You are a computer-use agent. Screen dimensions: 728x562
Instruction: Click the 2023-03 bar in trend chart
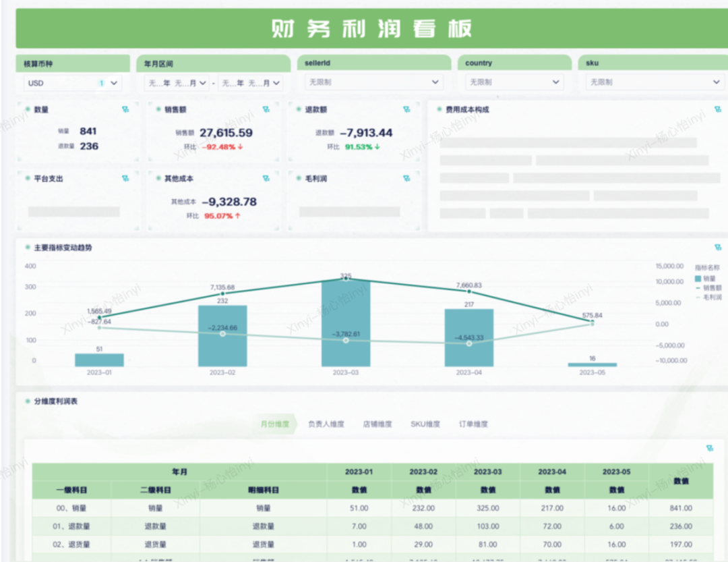(345, 324)
